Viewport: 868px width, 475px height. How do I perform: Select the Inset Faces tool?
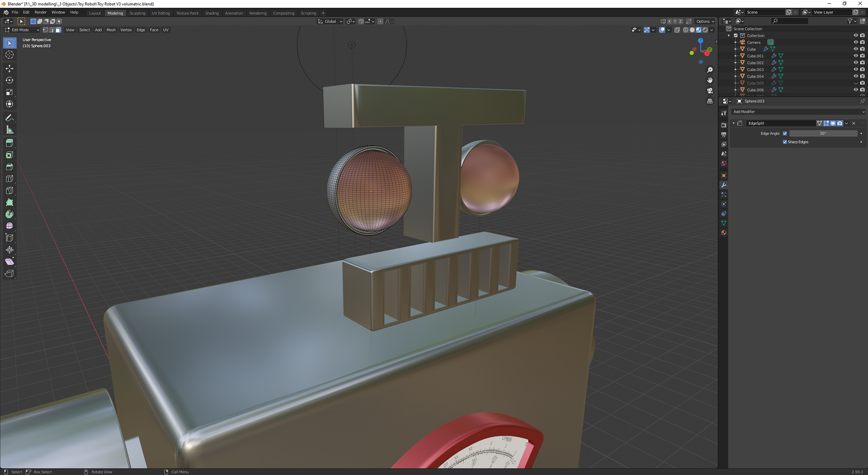click(x=9, y=155)
